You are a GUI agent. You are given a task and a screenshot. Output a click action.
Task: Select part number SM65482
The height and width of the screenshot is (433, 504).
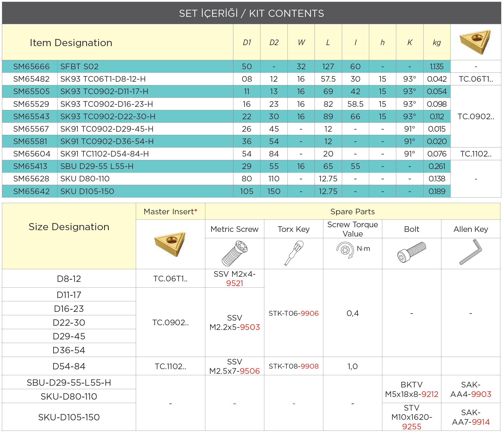31,79
